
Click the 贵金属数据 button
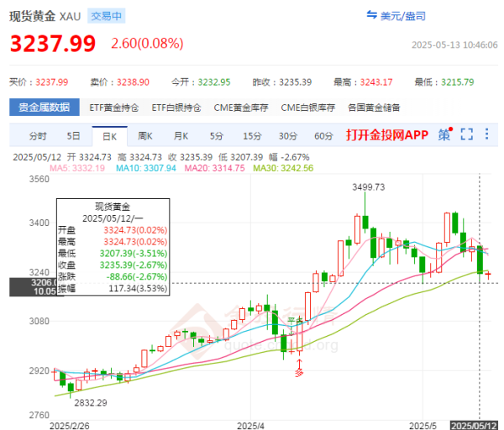[45, 107]
